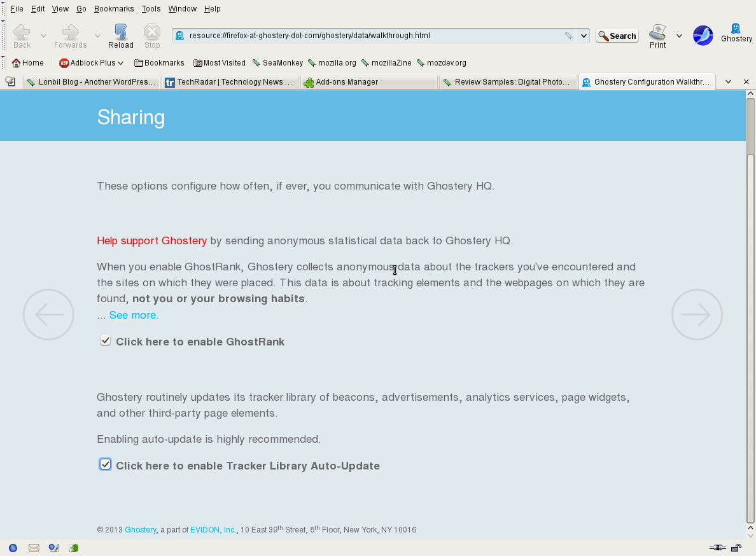Click the Sharing page heading
Screen dimensions: 756x556
(131, 117)
